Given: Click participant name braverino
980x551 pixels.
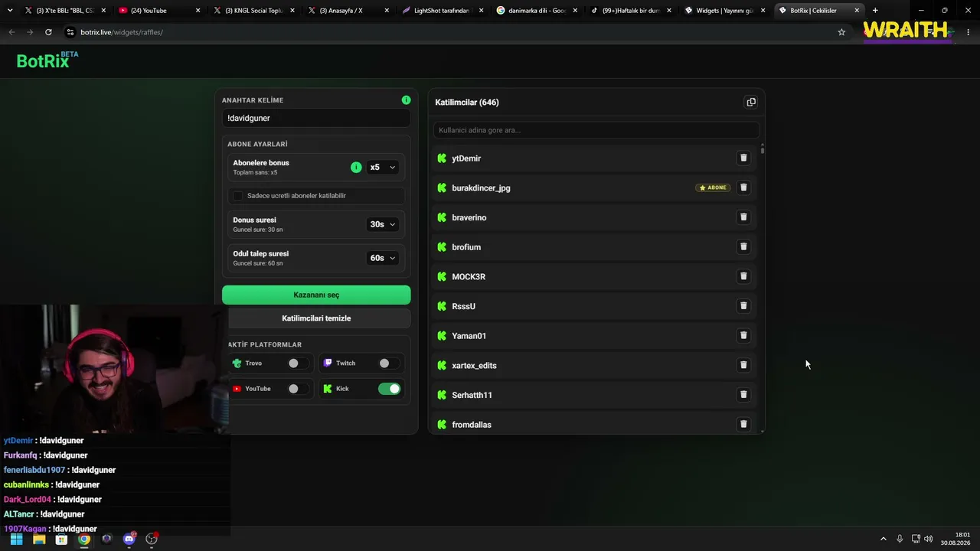Looking at the screenshot, I should click(469, 217).
